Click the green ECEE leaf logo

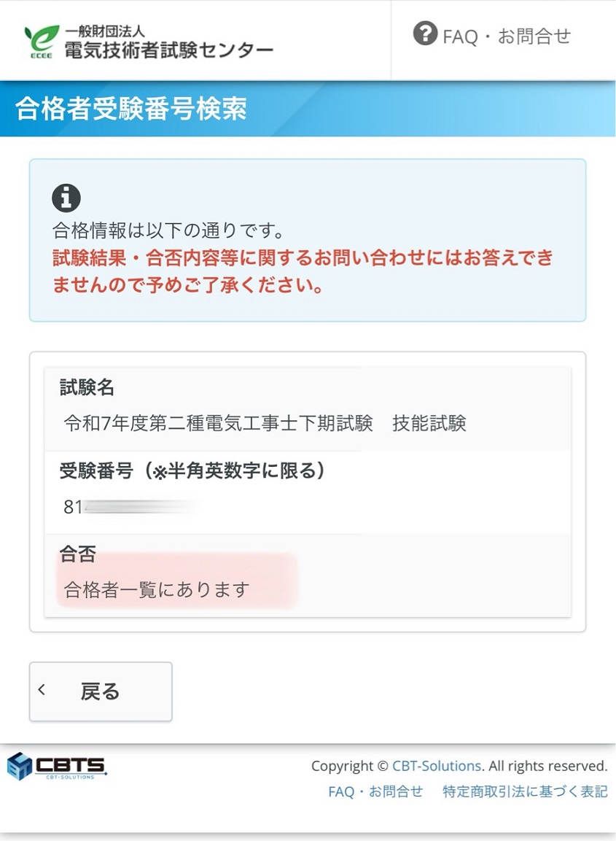coord(41,41)
